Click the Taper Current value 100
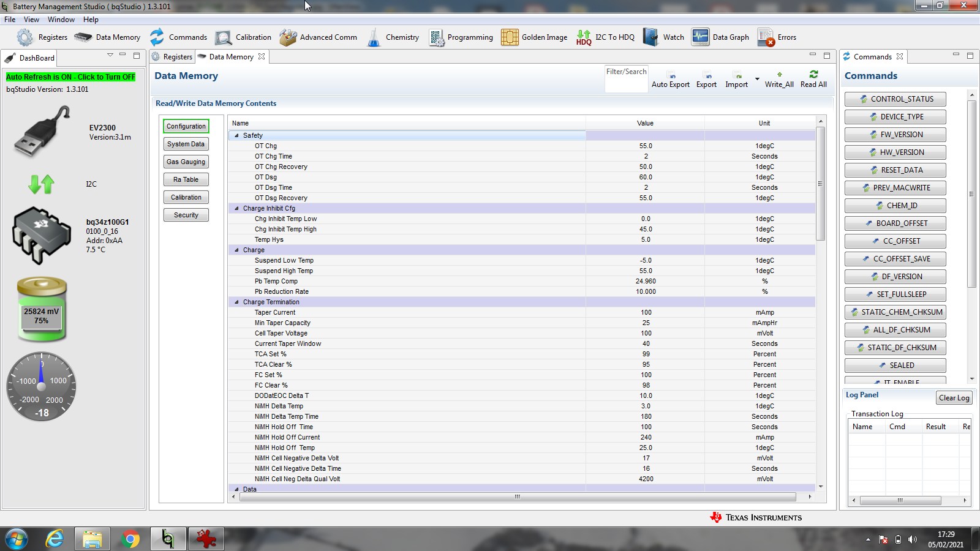This screenshot has width=980, height=551. click(x=646, y=312)
